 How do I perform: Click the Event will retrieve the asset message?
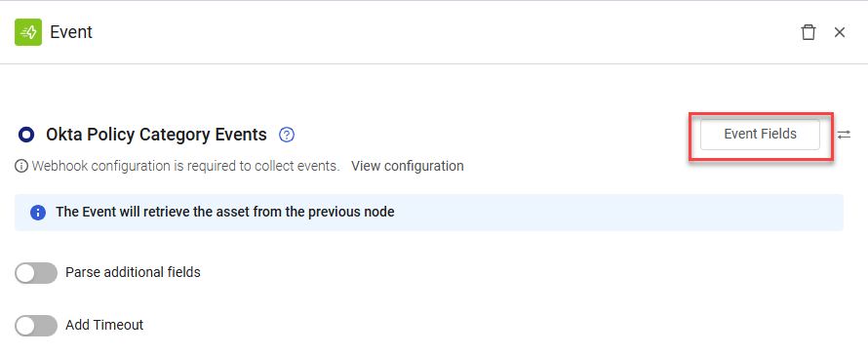(224, 212)
